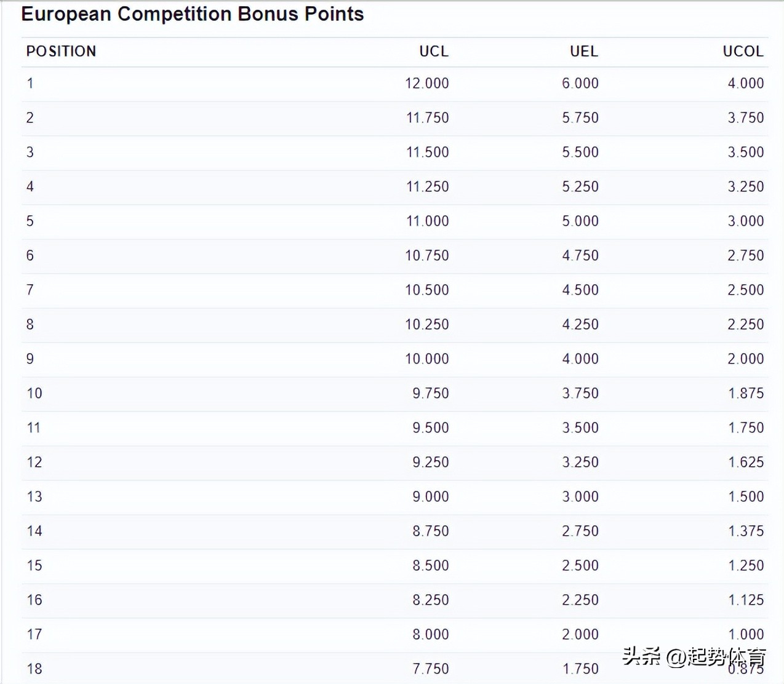This screenshot has height=684, width=784.
Task: Click the POSITION column header
Action: tap(61, 51)
